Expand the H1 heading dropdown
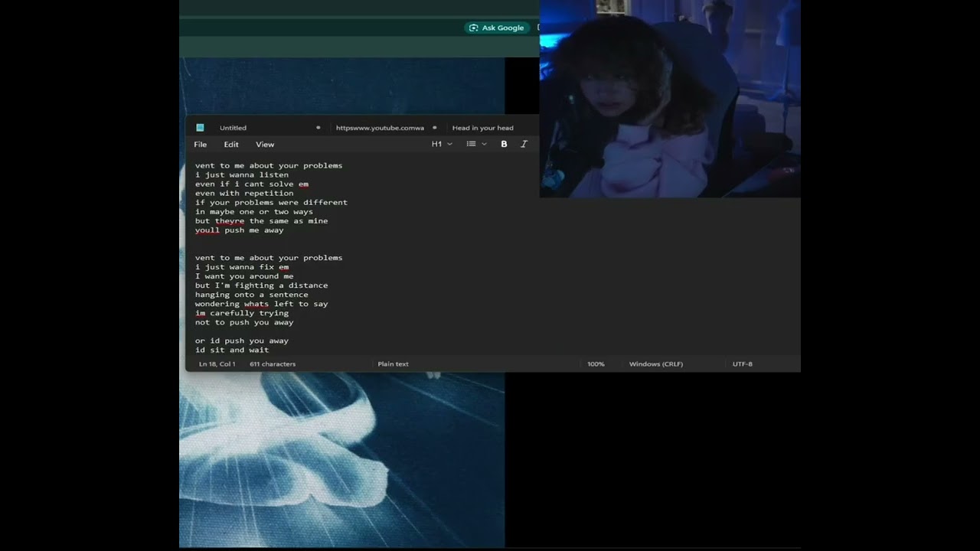 coord(442,144)
